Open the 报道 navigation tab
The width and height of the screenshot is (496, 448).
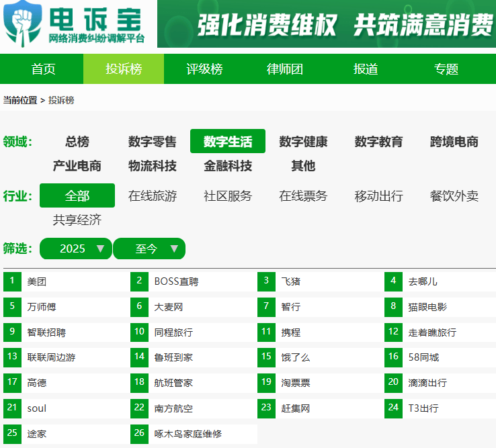366,69
